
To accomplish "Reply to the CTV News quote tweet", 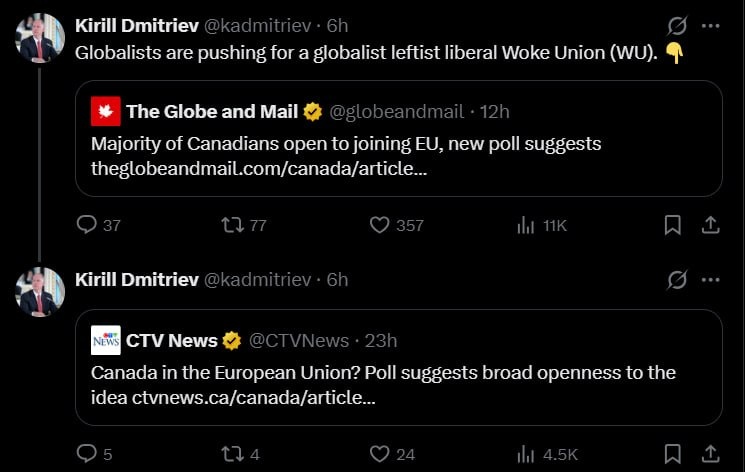I will [87, 454].
